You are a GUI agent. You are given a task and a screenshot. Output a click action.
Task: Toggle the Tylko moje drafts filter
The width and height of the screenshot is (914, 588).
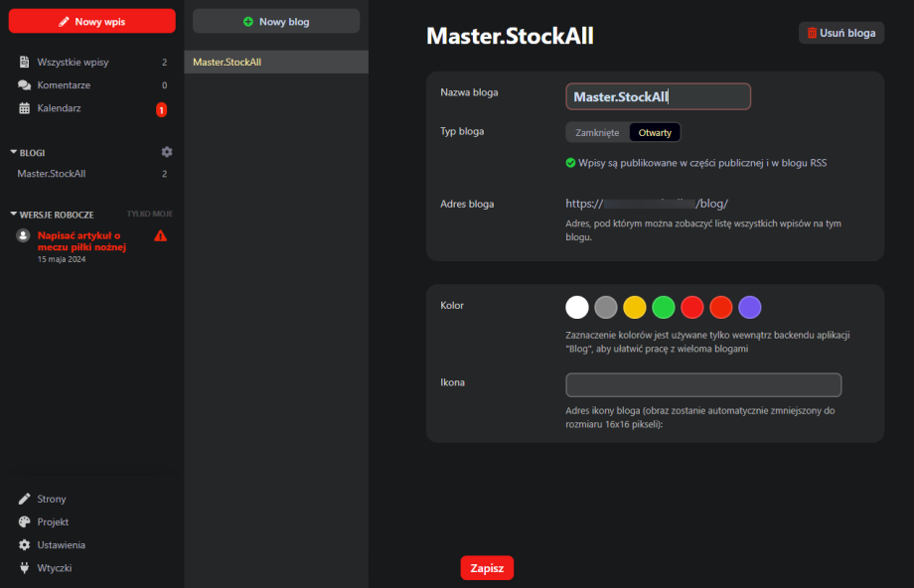click(150, 214)
